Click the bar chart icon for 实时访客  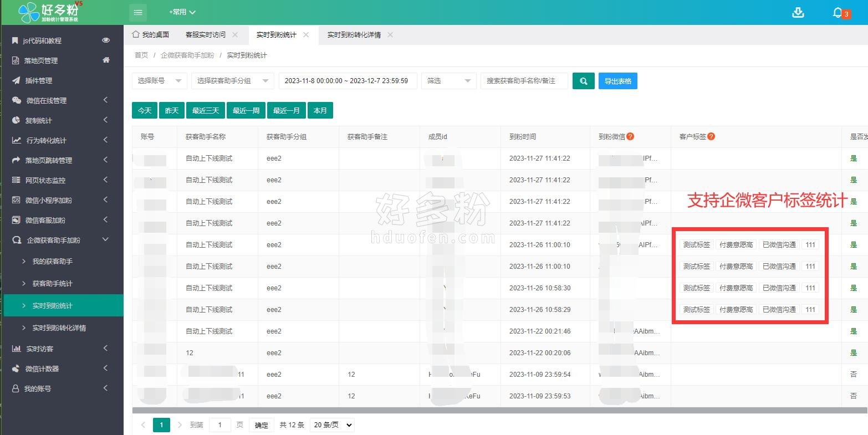click(16, 349)
